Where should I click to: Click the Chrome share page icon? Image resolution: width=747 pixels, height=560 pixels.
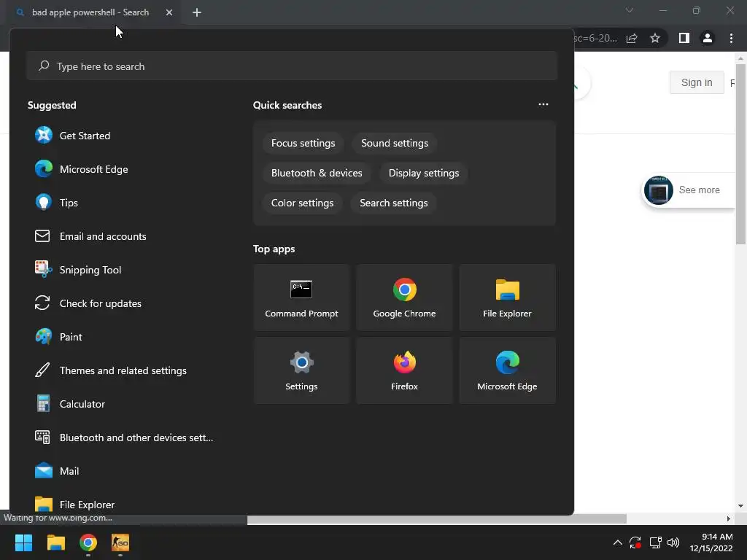coord(632,38)
